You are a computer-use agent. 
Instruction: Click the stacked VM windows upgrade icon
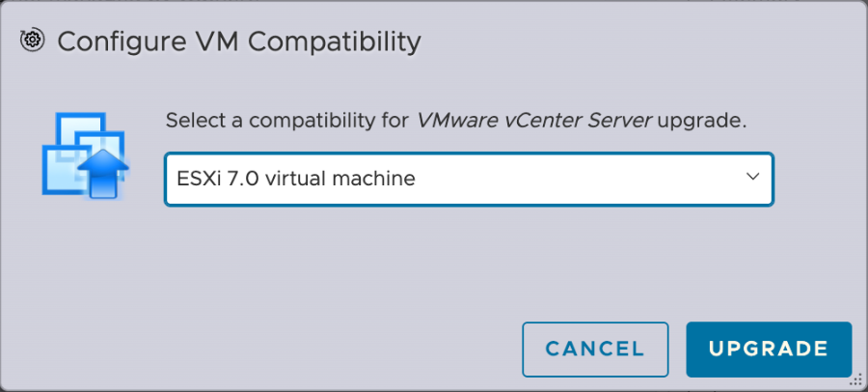coord(86,155)
